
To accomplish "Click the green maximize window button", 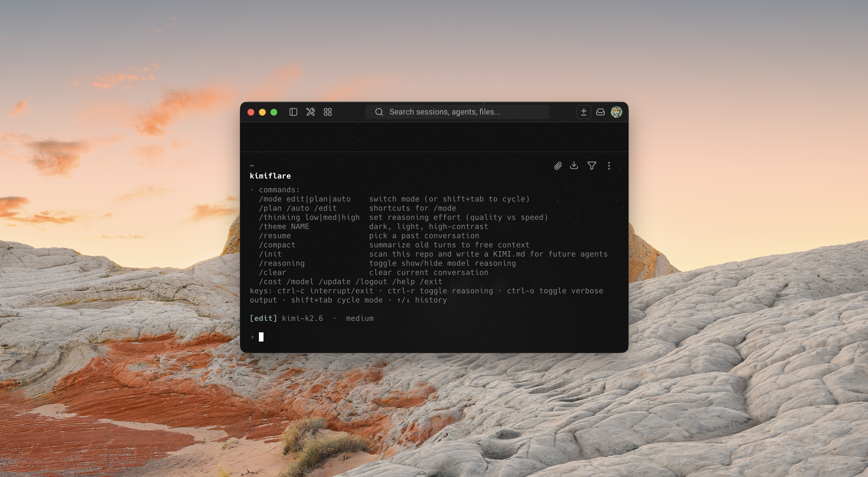I will click(x=274, y=112).
